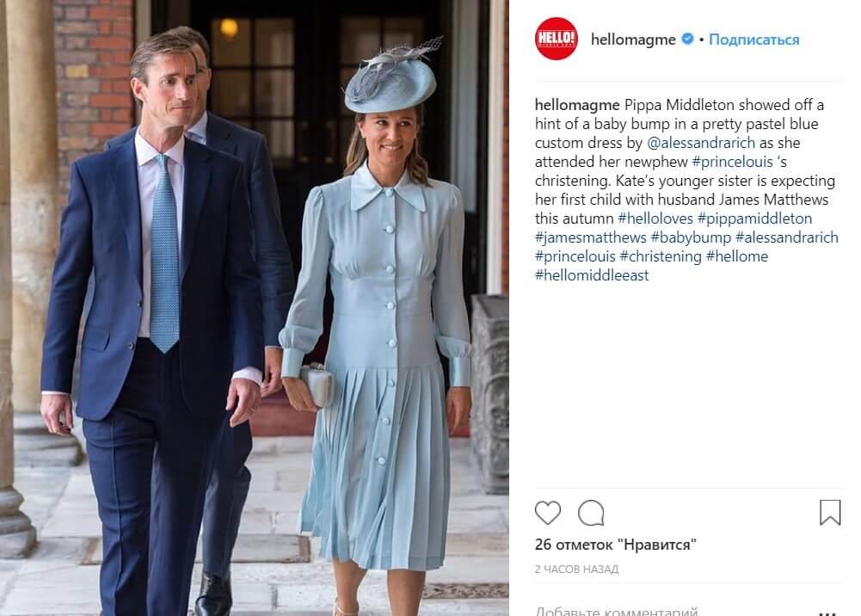Open the #christening hashtag
This screenshot has width=861, height=616.
tap(661, 256)
